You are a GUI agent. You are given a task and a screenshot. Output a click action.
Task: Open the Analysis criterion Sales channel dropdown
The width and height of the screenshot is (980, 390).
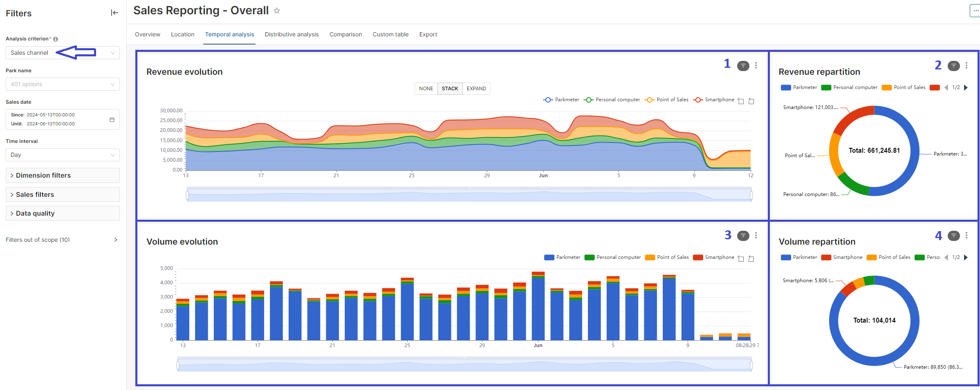click(63, 53)
